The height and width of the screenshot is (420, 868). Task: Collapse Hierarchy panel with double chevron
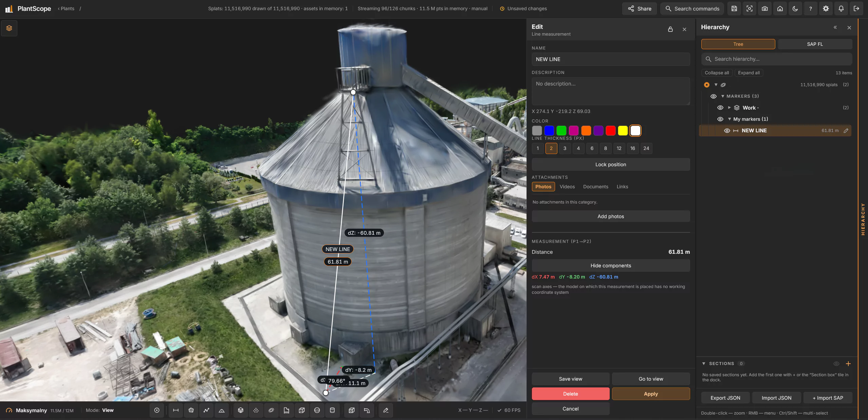coord(835,27)
